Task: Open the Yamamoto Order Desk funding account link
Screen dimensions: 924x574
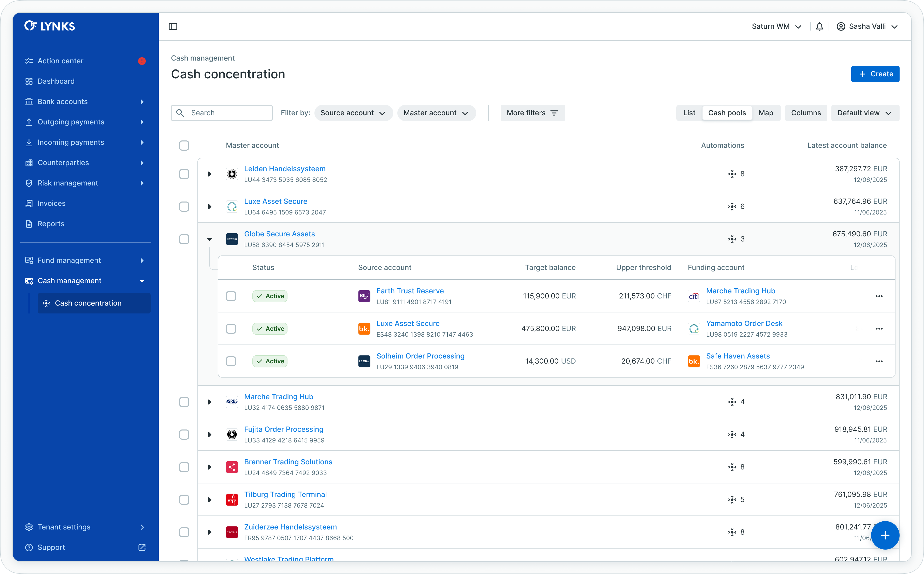Action: [744, 323]
